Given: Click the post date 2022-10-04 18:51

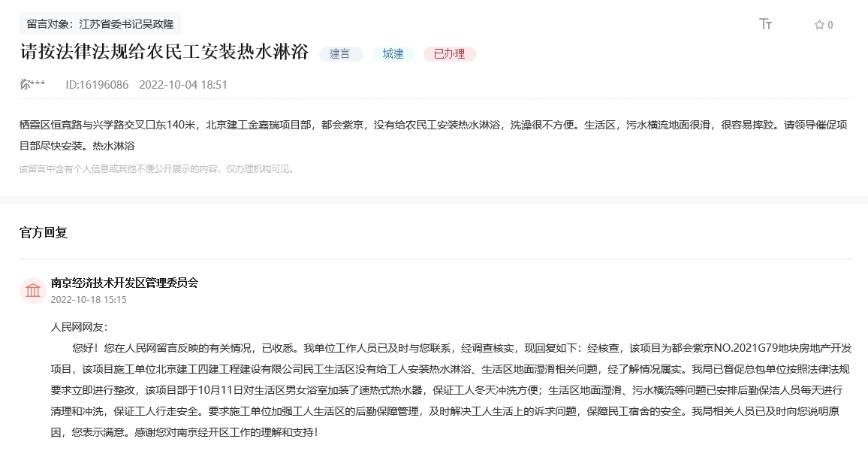Looking at the screenshot, I should (x=183, y=85).
